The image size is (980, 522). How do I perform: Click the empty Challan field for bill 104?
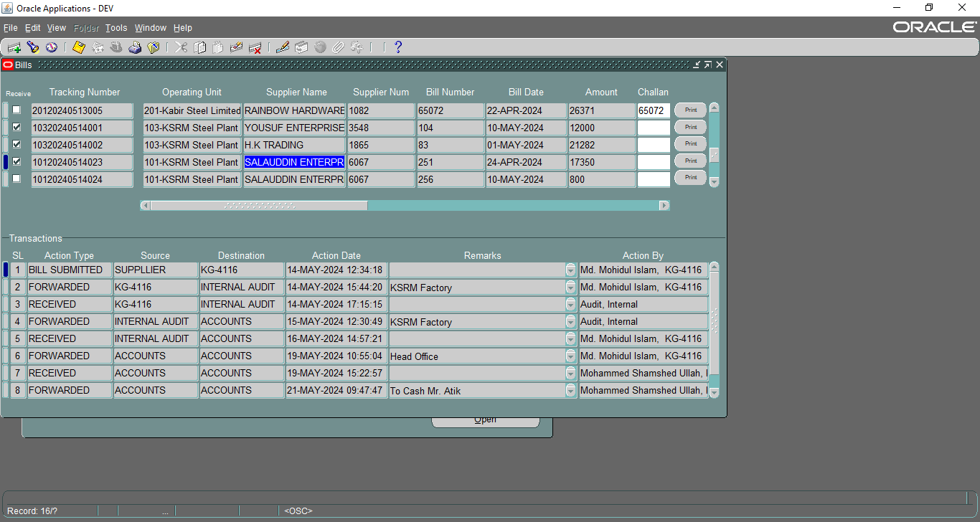[654, 128]
